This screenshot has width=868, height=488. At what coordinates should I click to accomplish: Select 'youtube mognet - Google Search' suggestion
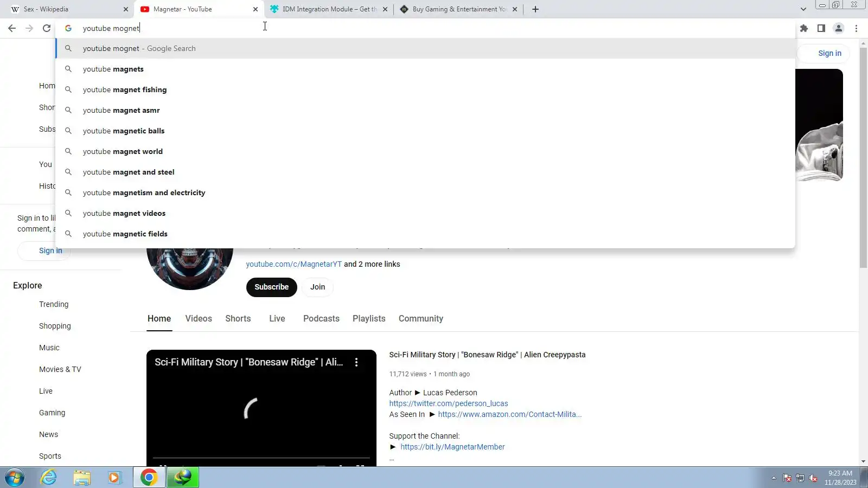pos(425,48)
